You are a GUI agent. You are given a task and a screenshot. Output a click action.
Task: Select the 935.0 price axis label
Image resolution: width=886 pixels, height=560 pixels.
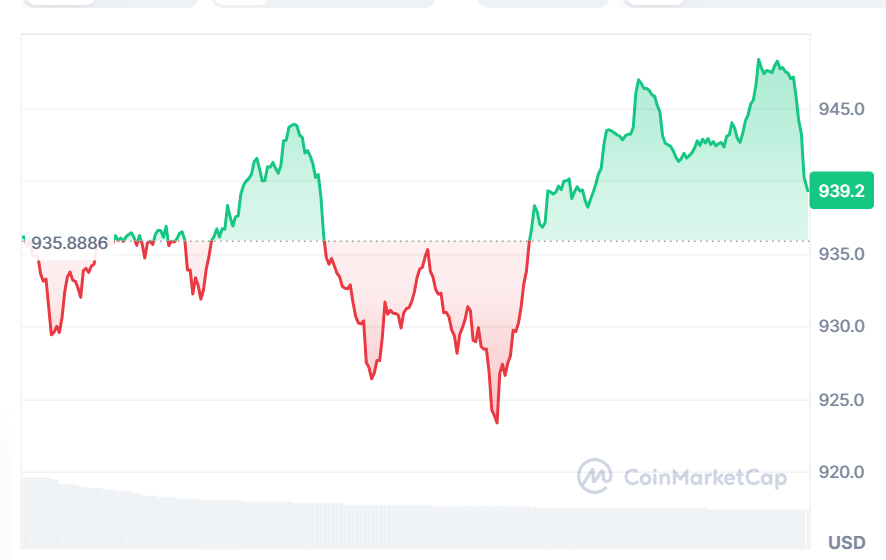(841, 254)
